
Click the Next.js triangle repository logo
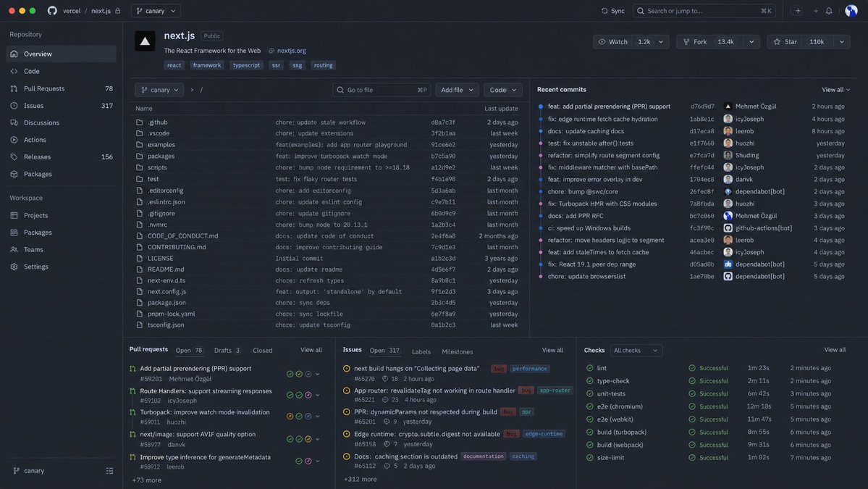point(145,41)
